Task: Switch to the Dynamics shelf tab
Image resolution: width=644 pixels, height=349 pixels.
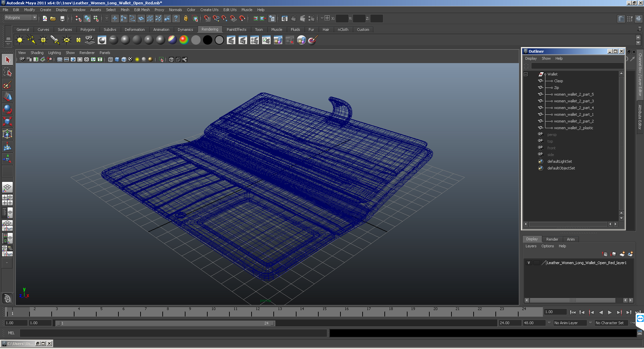Action: 185,30
